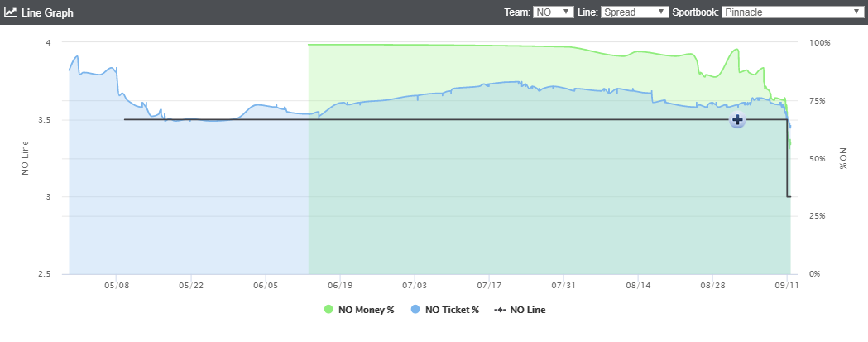Image resolution: width=868 pixels, height=342 pixels.
Task: Click the green NO Money % legend dot
Action: pos(328,310)
